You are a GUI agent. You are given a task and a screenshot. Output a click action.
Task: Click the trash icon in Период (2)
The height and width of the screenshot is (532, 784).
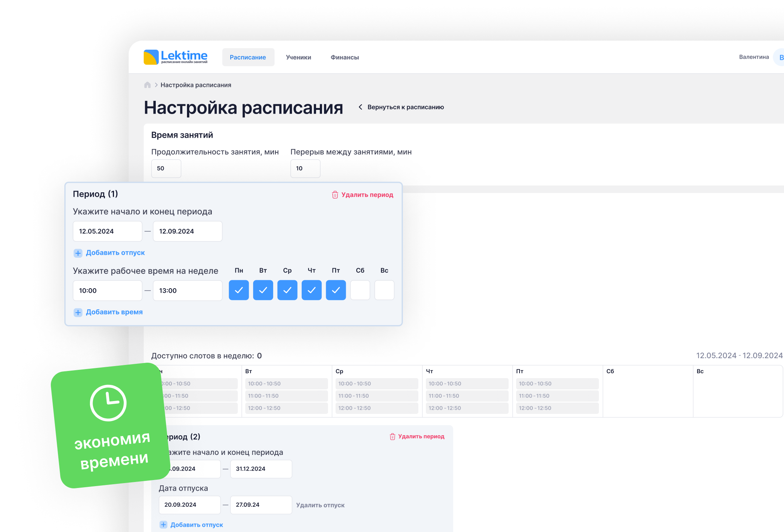coord(392,437)
